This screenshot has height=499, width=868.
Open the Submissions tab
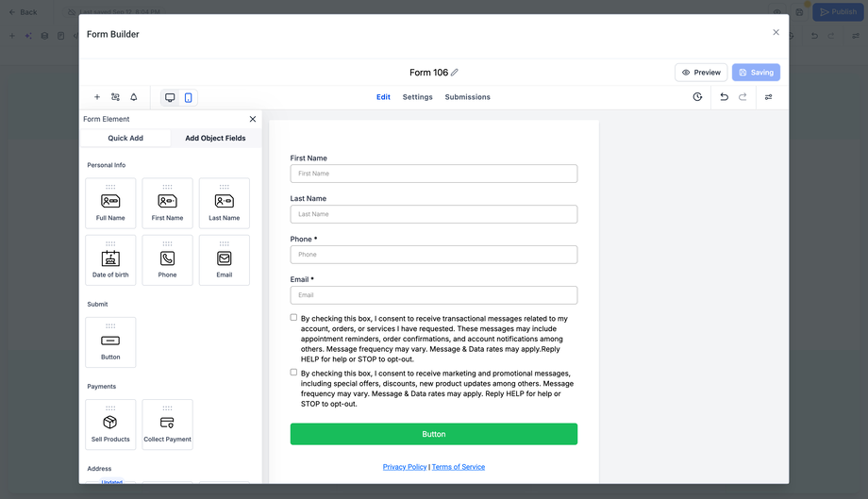tap(467, 97)
